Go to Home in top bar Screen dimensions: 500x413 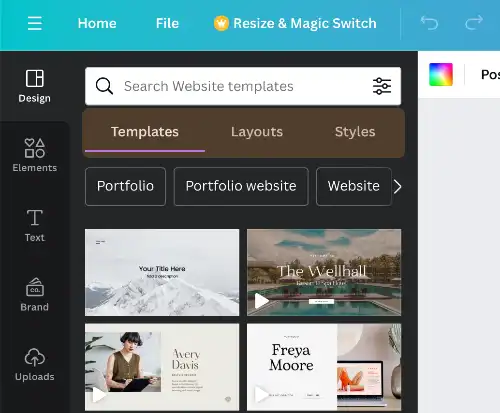[97, 23]
